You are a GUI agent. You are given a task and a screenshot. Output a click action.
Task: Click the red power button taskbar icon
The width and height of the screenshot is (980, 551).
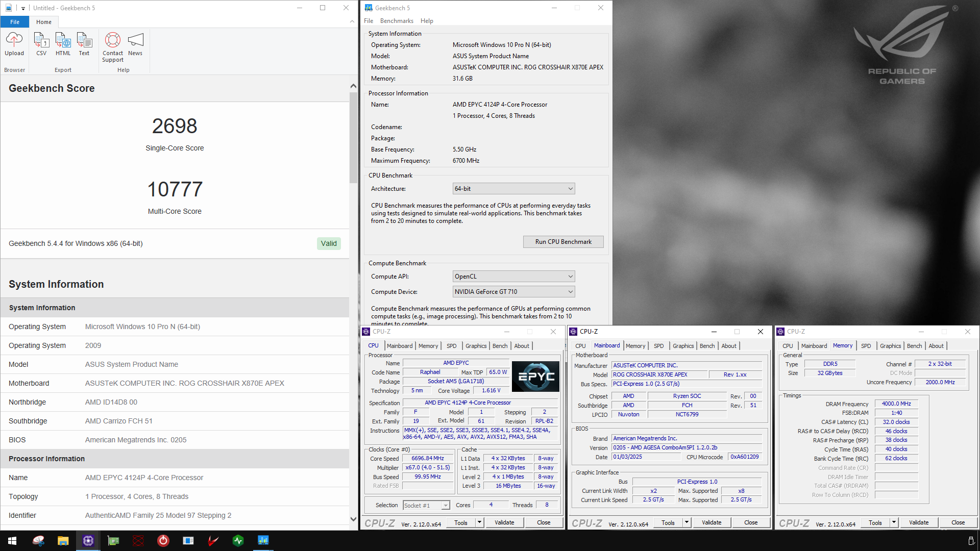163,541
